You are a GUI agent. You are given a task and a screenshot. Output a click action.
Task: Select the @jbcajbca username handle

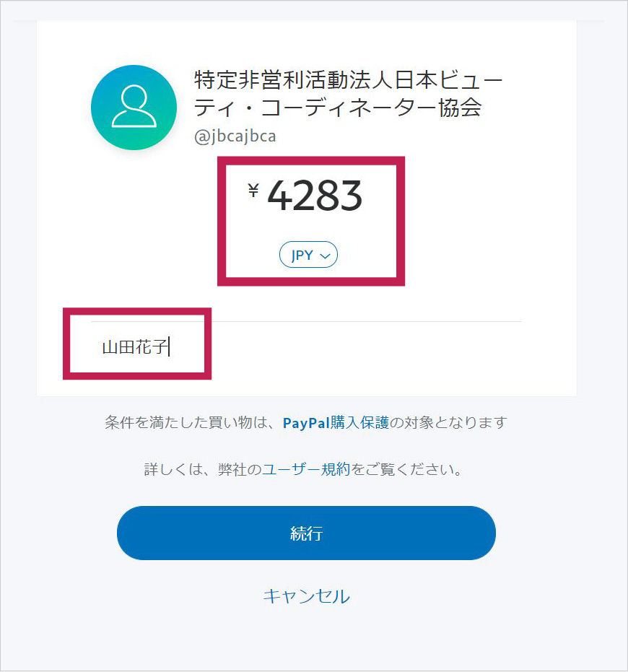point(235,136)
